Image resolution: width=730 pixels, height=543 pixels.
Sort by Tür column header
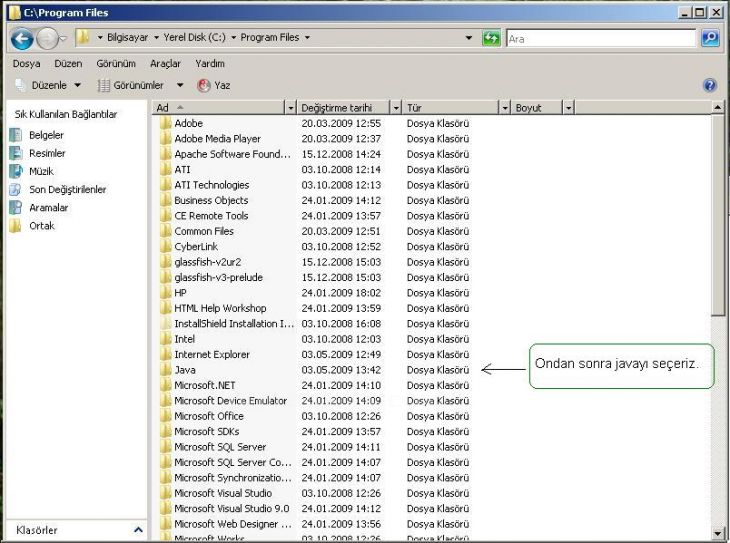pos(451,108)
